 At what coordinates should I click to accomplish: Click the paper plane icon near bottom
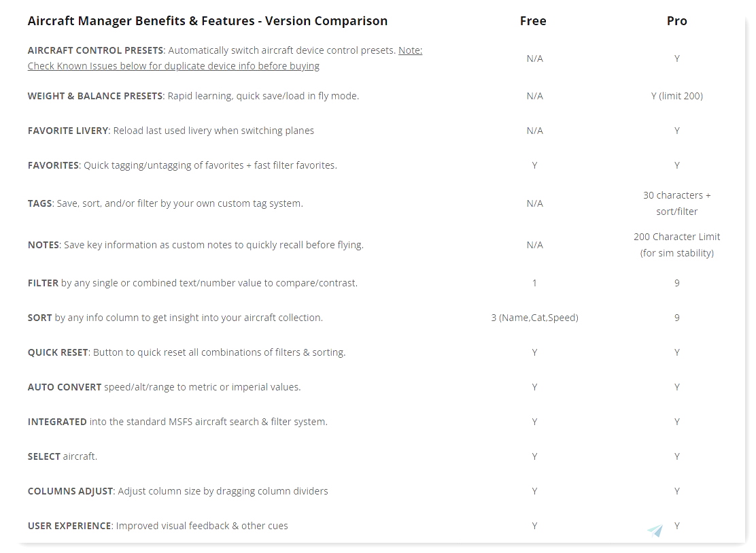point(655,531)
